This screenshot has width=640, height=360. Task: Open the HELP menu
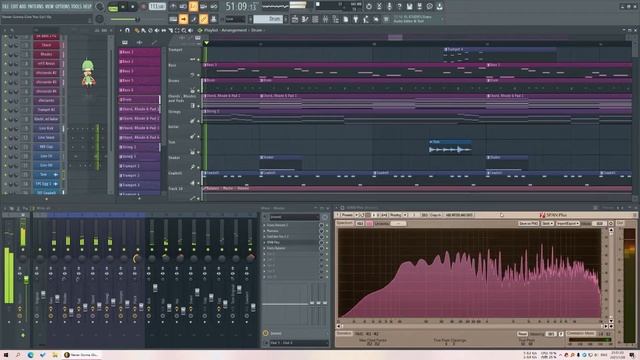(x=87, y=7)
